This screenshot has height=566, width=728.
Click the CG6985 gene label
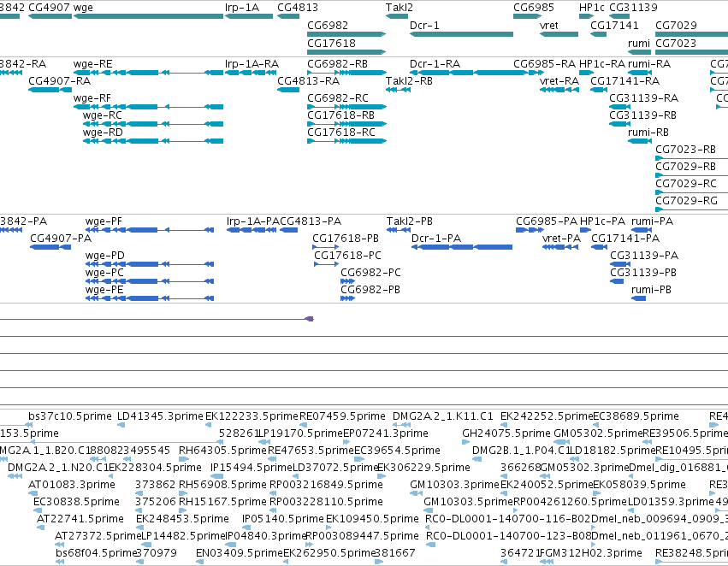tap(534, 8)
